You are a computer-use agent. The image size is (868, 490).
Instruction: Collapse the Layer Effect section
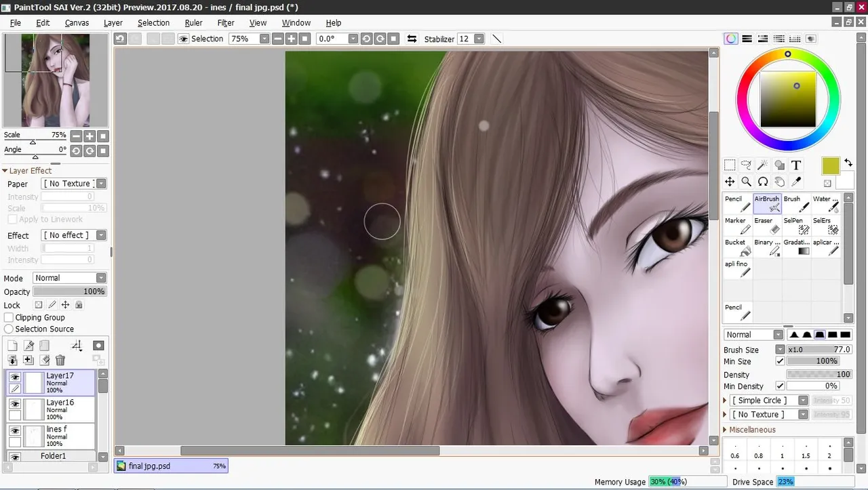5,171
